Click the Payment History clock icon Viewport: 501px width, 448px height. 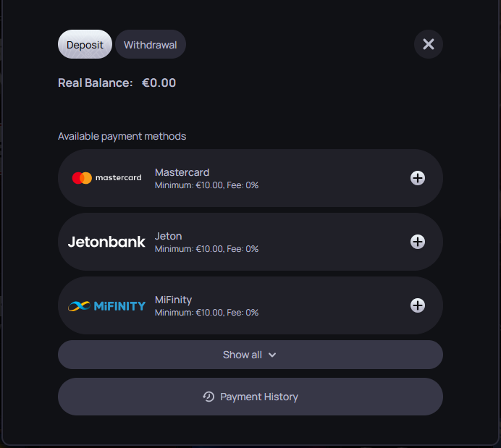pos(209,397)
